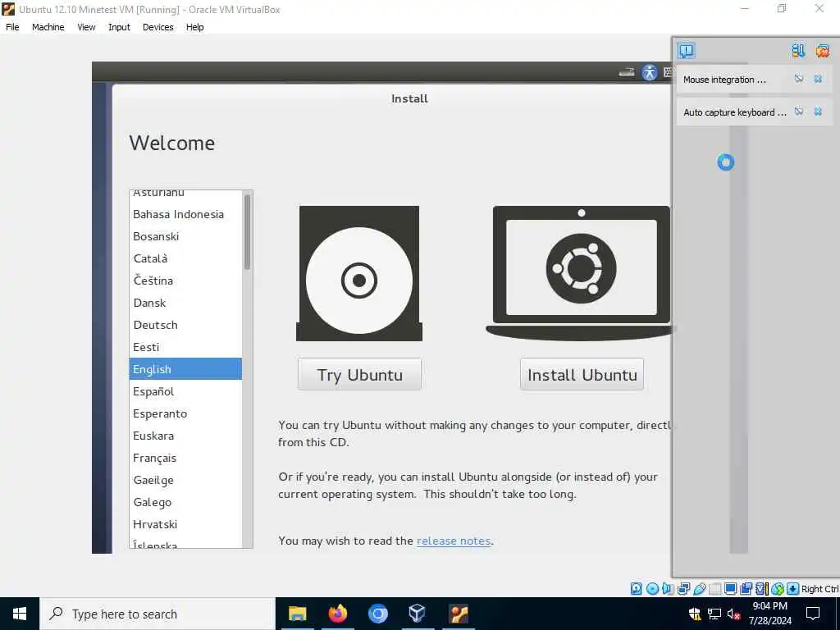Click the language list scrollbar thumb
The width and height of the screenshot is (840, 630).
[x=247, y=232]
